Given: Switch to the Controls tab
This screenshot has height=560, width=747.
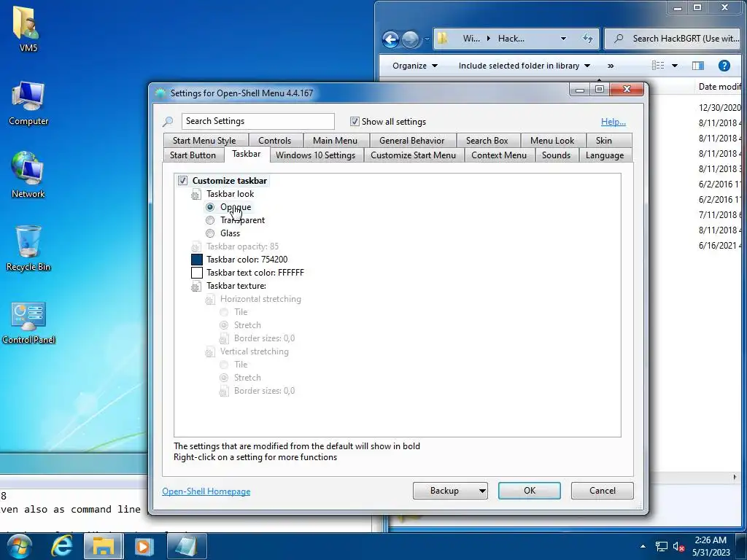Looking at the screenshot, I should [274, 141].
